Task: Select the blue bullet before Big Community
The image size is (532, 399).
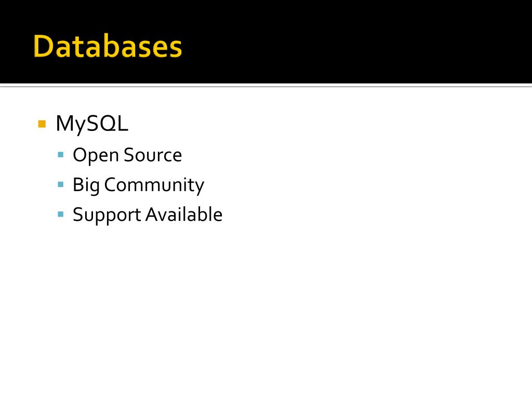Action: (x=61, y=184)
